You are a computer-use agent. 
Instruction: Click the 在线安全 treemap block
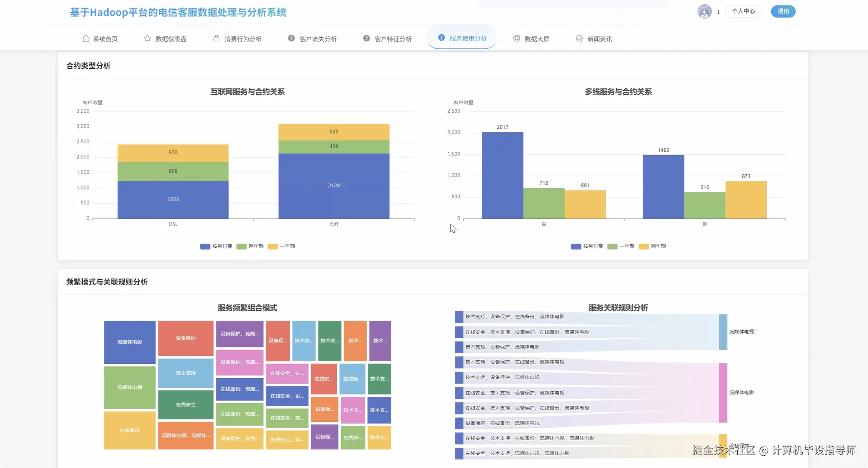[186, 405]
